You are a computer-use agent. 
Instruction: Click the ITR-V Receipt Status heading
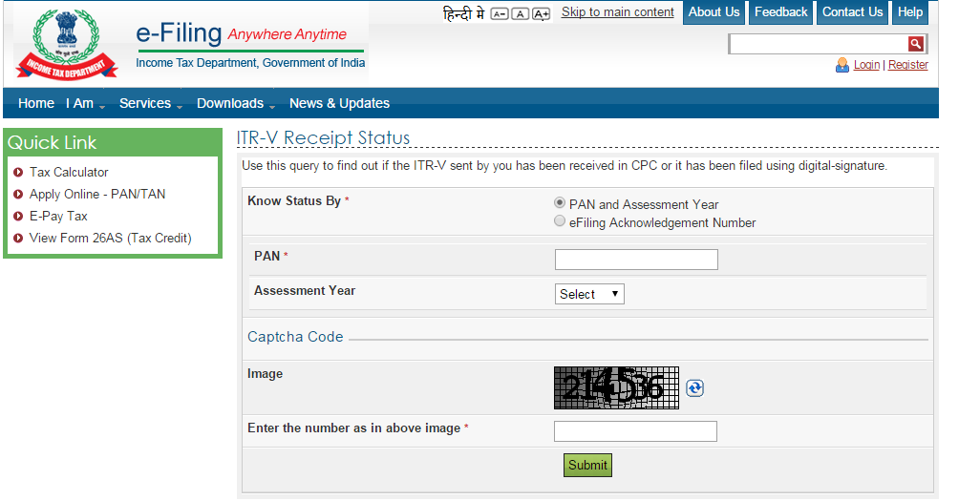coord(323,137)
